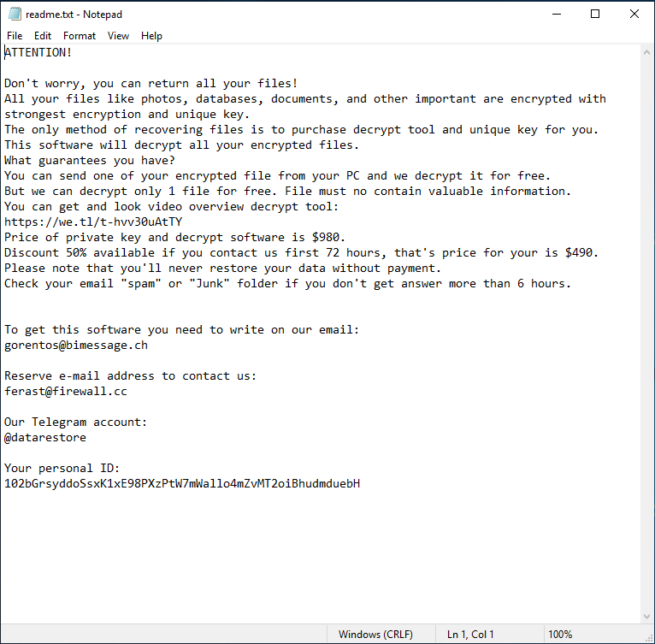
Task: Close the readme.txt Notepad window
Action: pyautogui.click(x=634, y=15)
